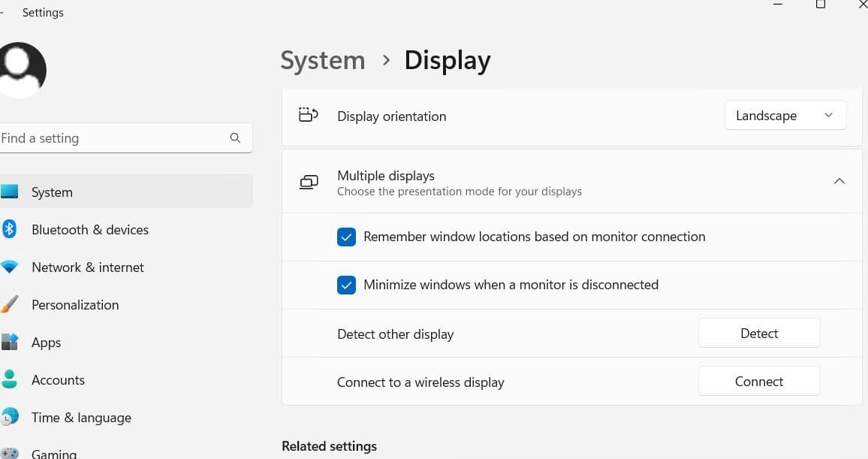Click the Settings window title text
Screen dimensions: 868x459
point(44,12)
